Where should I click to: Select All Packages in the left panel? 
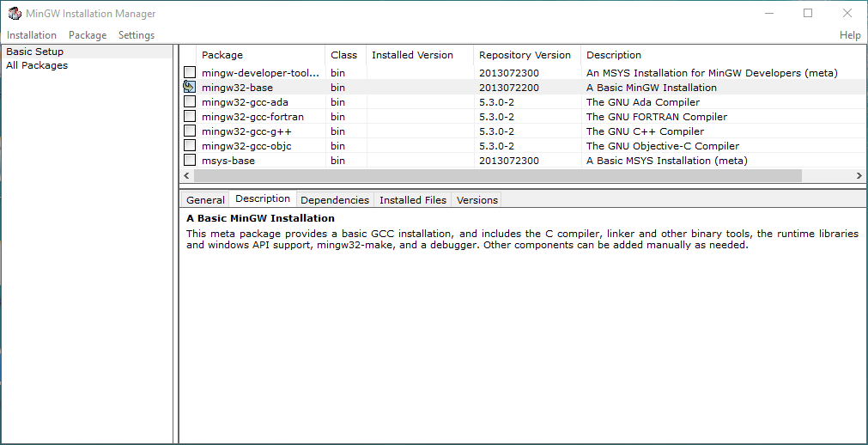point(37,65)
